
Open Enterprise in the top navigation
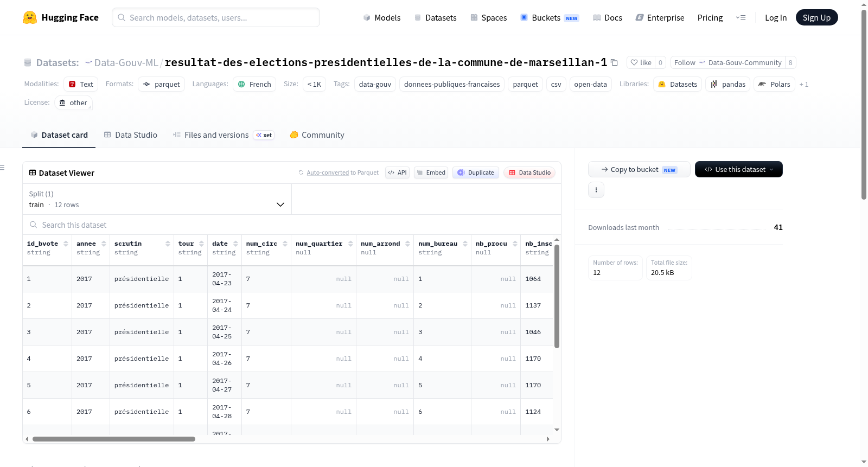click(660, 17)
